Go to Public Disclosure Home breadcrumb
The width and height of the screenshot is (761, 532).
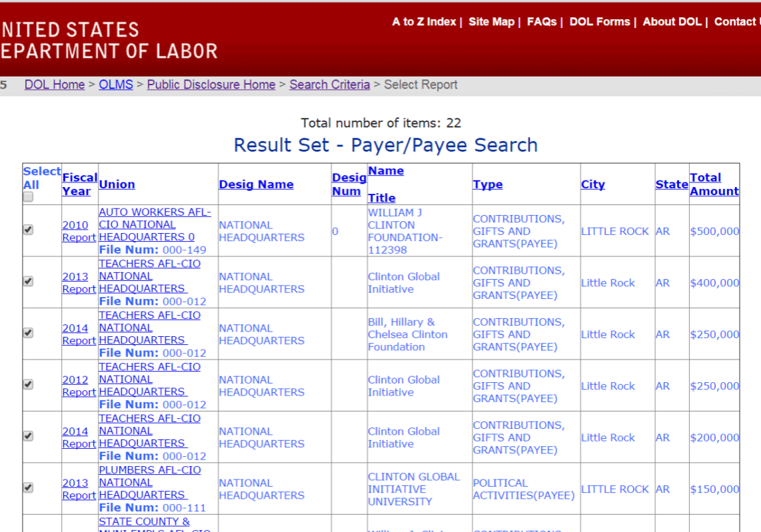(211, 85)
